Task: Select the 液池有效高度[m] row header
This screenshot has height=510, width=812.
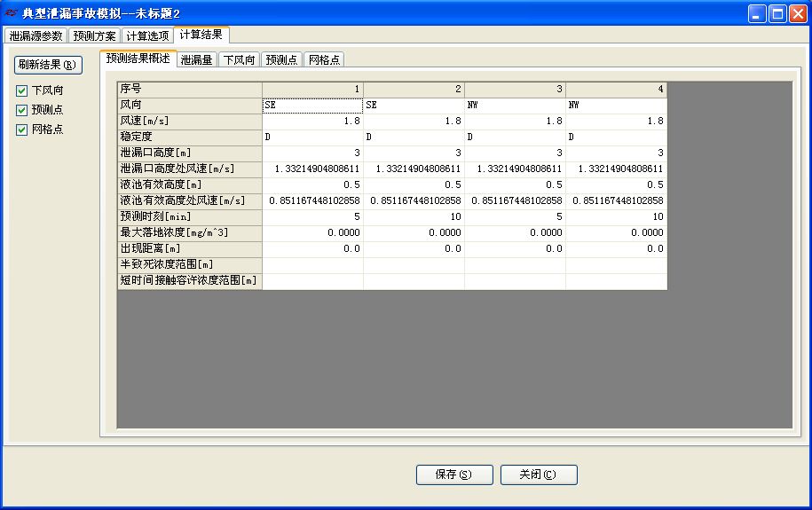Action: (x=190, y=185)
